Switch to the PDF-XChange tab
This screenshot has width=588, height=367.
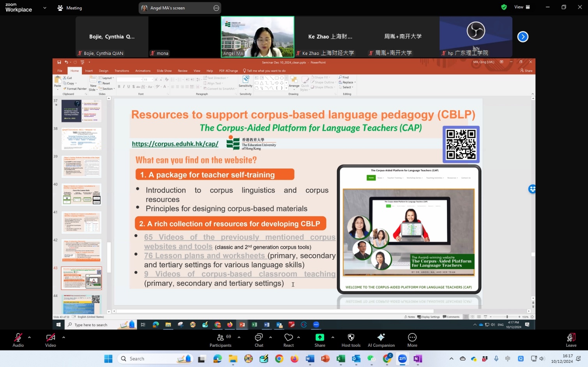228,71
